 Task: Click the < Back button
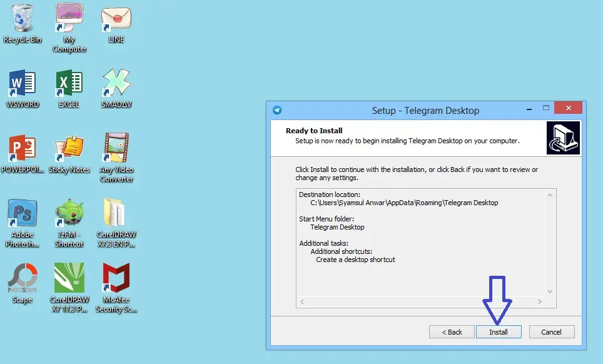(452, 332)
